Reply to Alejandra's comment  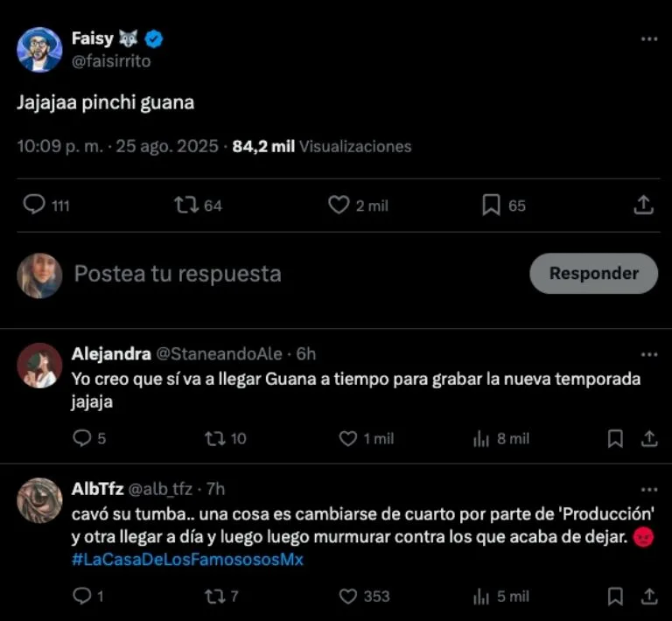(x=81, y=438)
